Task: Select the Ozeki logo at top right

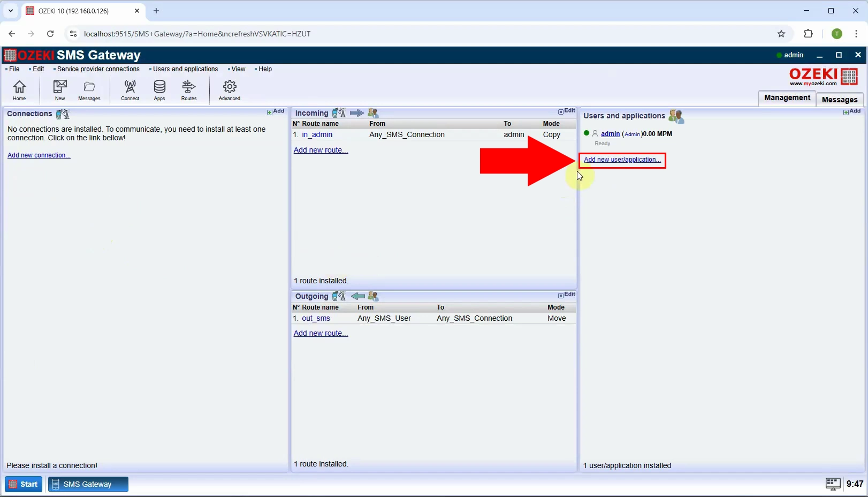Action: pos(824,77)
